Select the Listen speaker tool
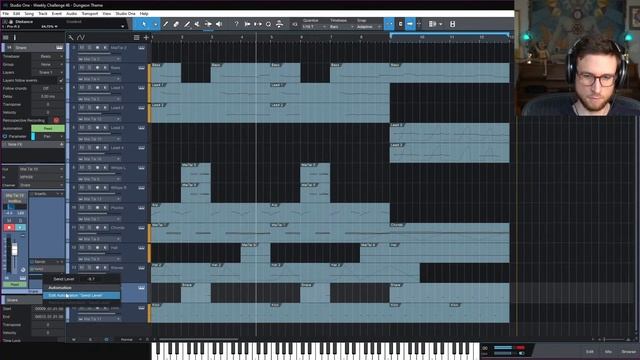This screenshot has height=360, width=640. pyautogui.click(x=219, y=24)
